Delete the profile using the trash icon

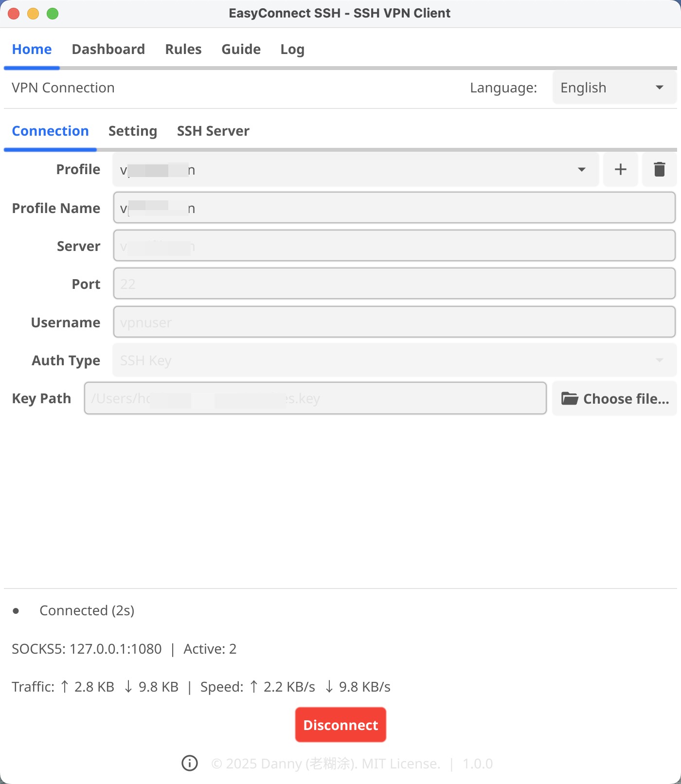click(x=659, y=169)
